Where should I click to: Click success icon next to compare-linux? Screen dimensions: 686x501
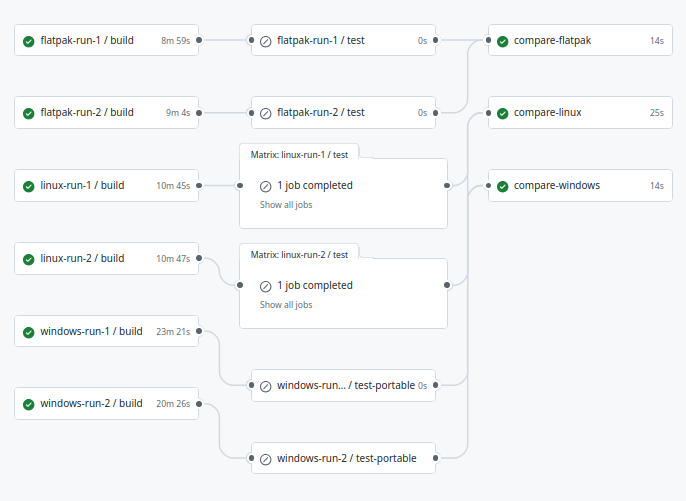tap(503, 113)
